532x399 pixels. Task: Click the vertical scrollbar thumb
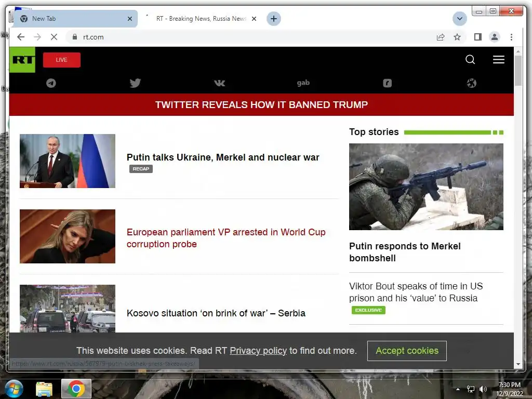pyautogui.click(x=518, y=71)
